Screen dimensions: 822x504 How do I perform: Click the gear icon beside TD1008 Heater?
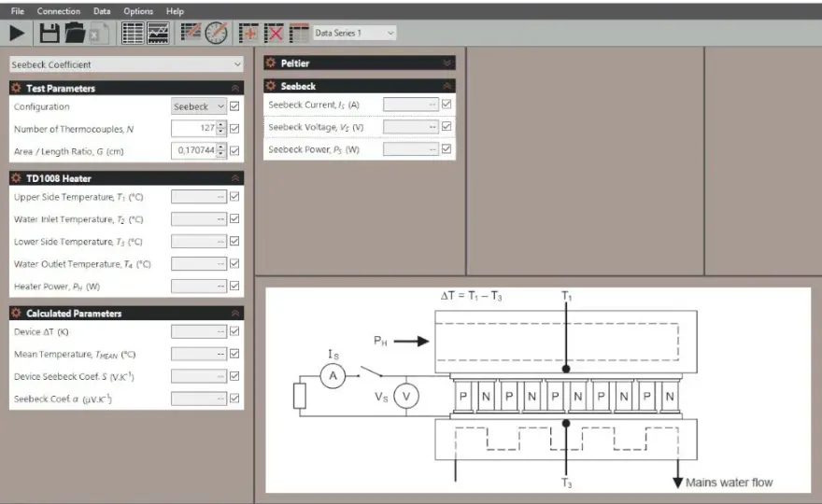coord(16,178)
